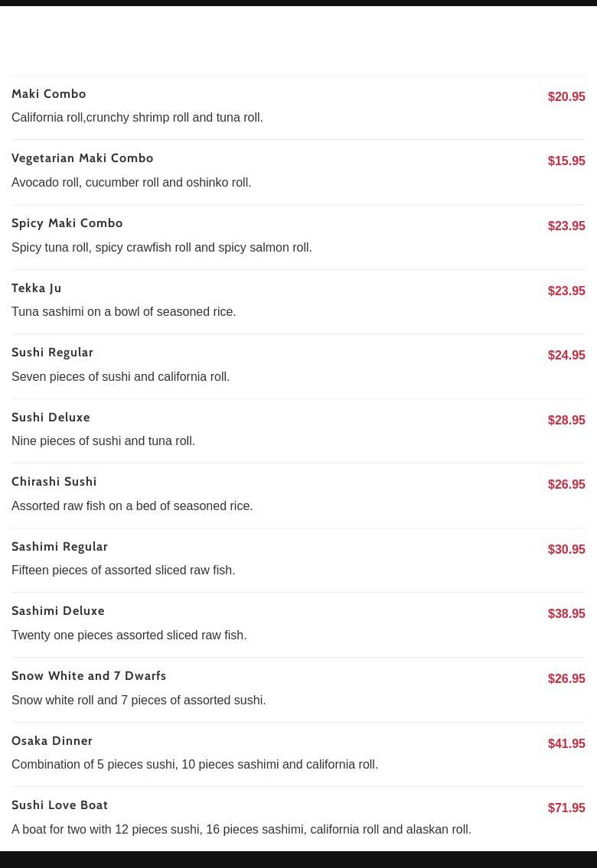597x868 pixels.
Task: Open the Chirashi Sushi entry
Action: point(54,482)
